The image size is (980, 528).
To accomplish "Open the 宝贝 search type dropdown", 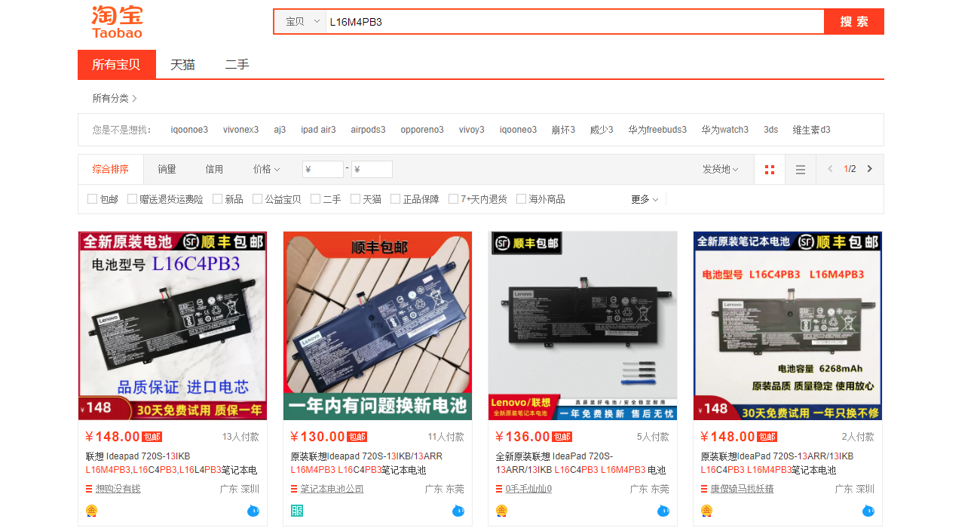I will pos(302,22).
